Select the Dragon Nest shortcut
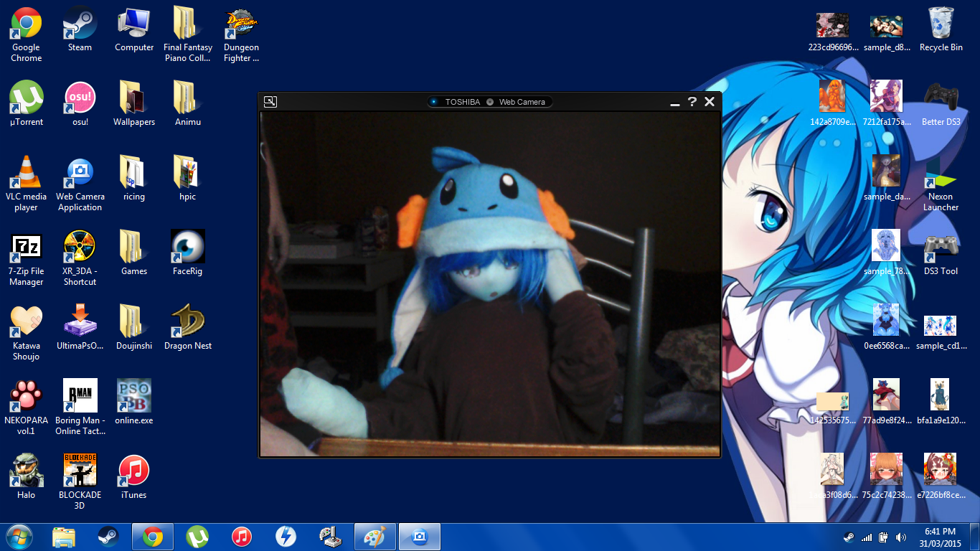The image size is (980, 551). [x=188, y=328]
